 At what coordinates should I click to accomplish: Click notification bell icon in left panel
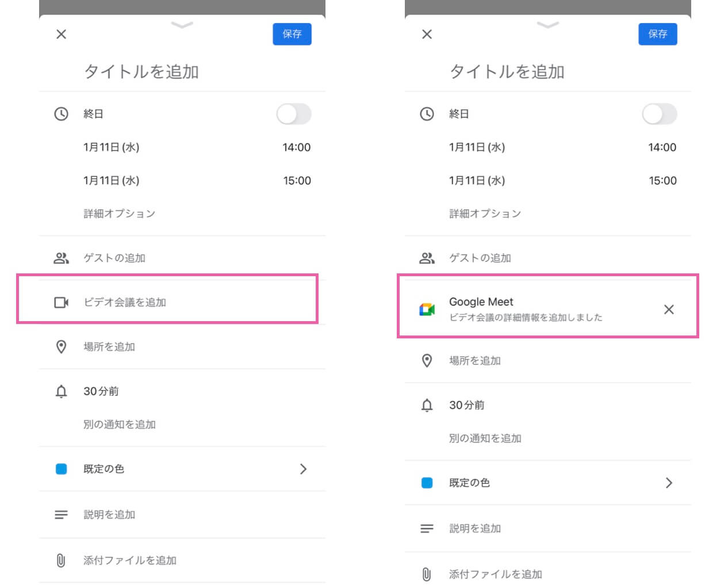(x=61, y=391)
